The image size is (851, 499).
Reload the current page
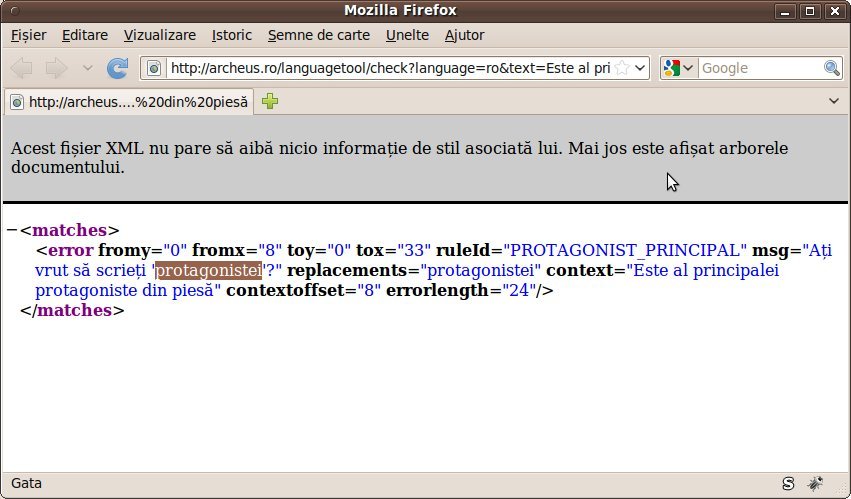(x=117, y=68)
